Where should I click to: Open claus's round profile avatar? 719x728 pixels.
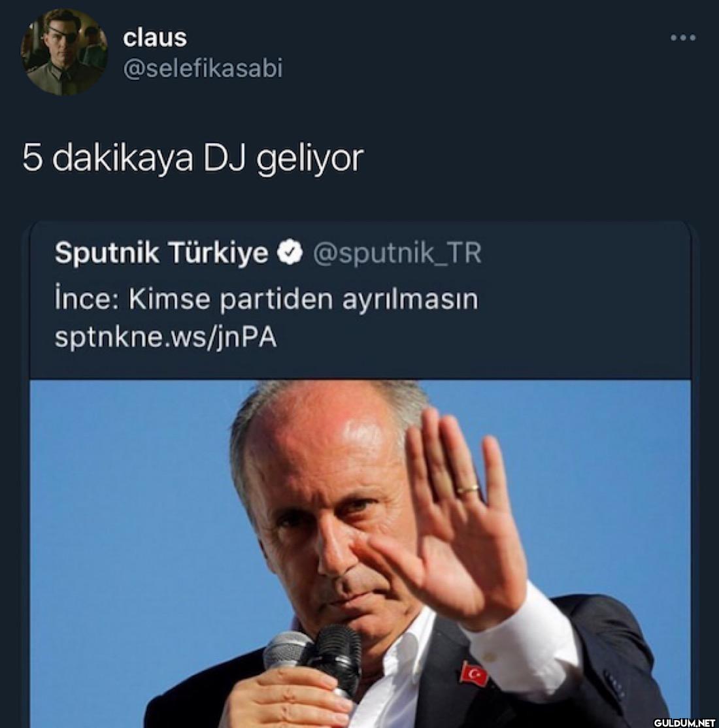coord(63,52)
